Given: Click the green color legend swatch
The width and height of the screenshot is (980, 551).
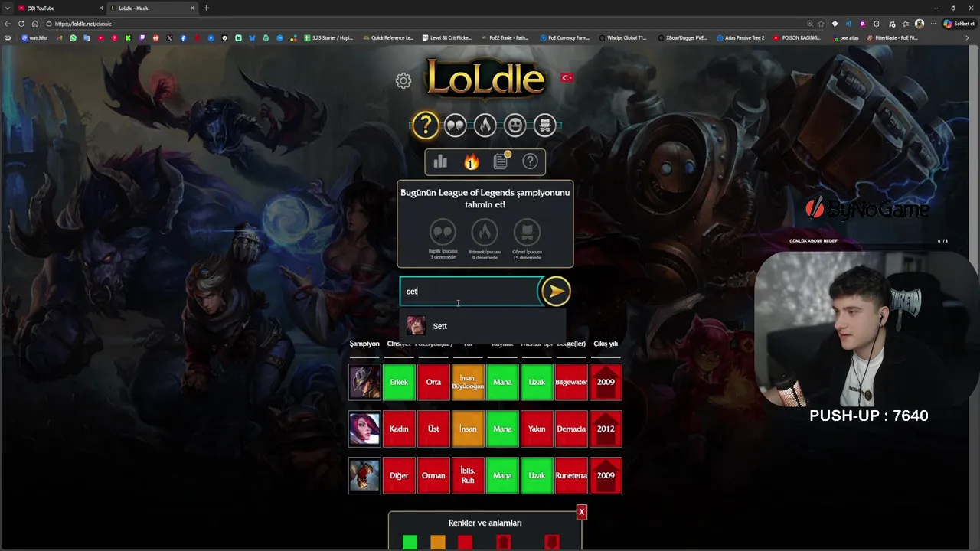Looking at the screenshot, I should (410, 543).
